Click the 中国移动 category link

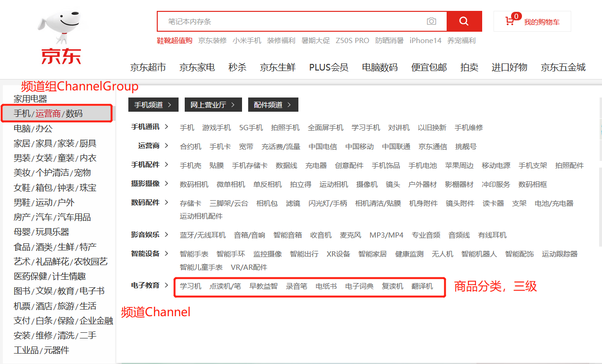359,147
